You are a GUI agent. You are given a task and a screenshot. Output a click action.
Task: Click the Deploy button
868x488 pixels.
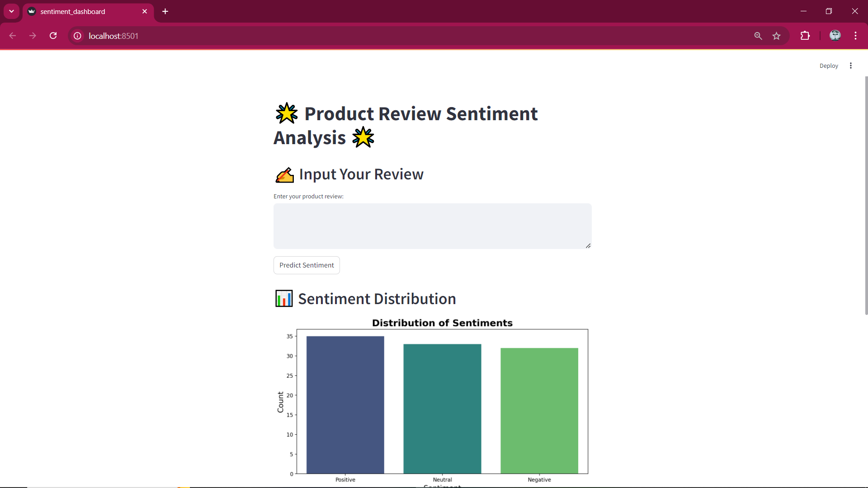(x=829, y=66)
